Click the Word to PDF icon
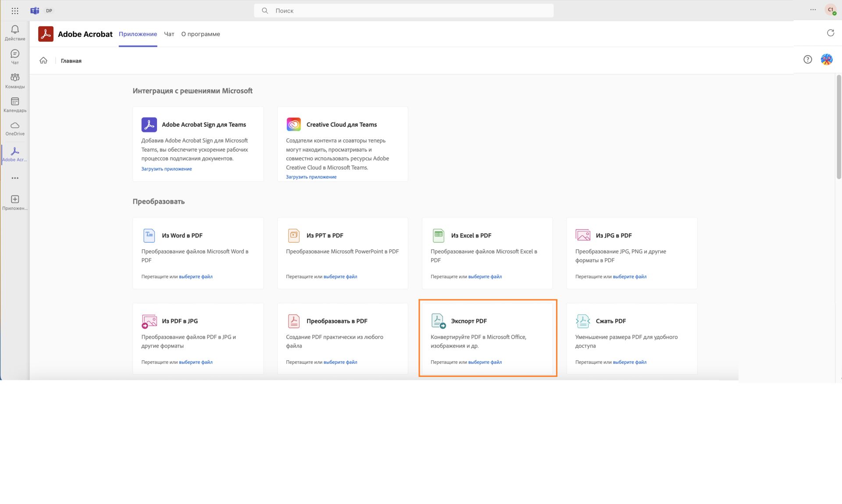 tap(149, 235)
